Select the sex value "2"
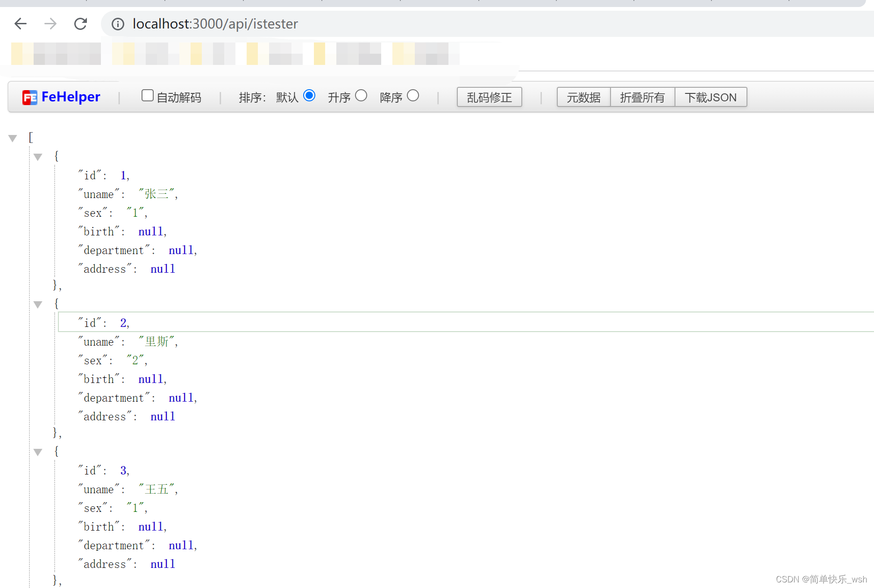Viewport: 874px width, 588px height. point(135,360)
